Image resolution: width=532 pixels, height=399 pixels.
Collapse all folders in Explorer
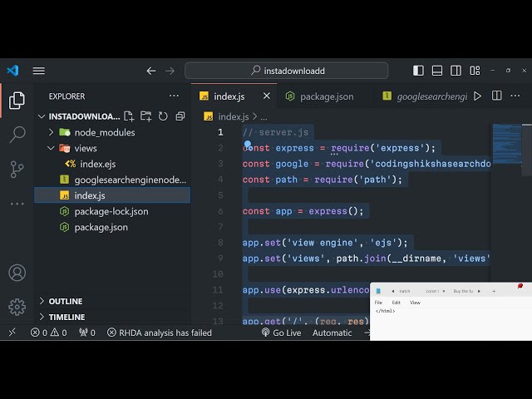coord(180,116)
